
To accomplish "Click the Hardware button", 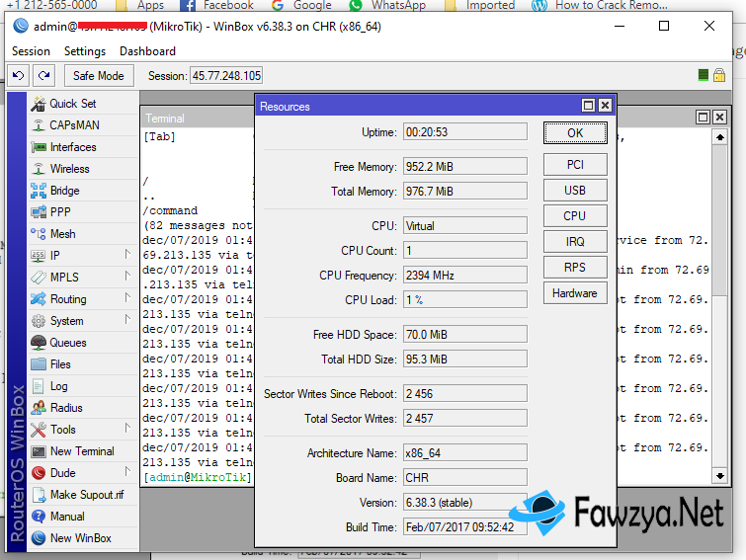I will click(x=574, y=293).
